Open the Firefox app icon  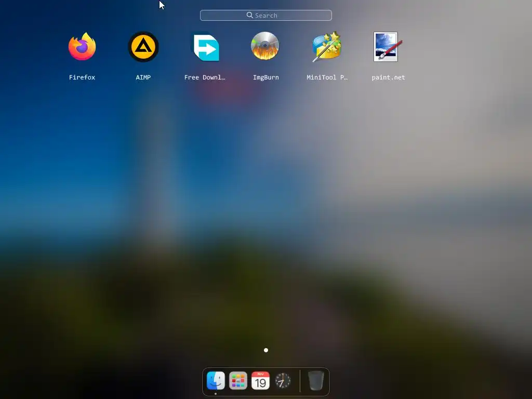coord(82,46)
